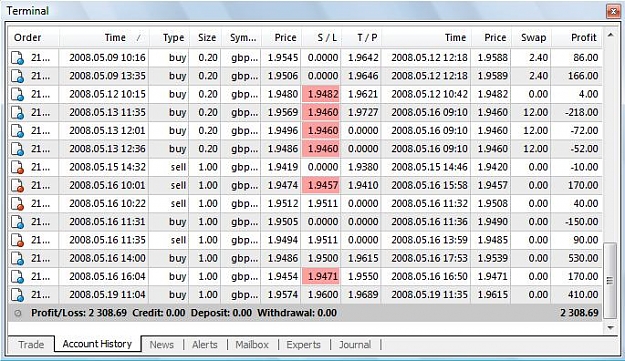
Task: Close the Terminal window
Action: pos(613,11)
